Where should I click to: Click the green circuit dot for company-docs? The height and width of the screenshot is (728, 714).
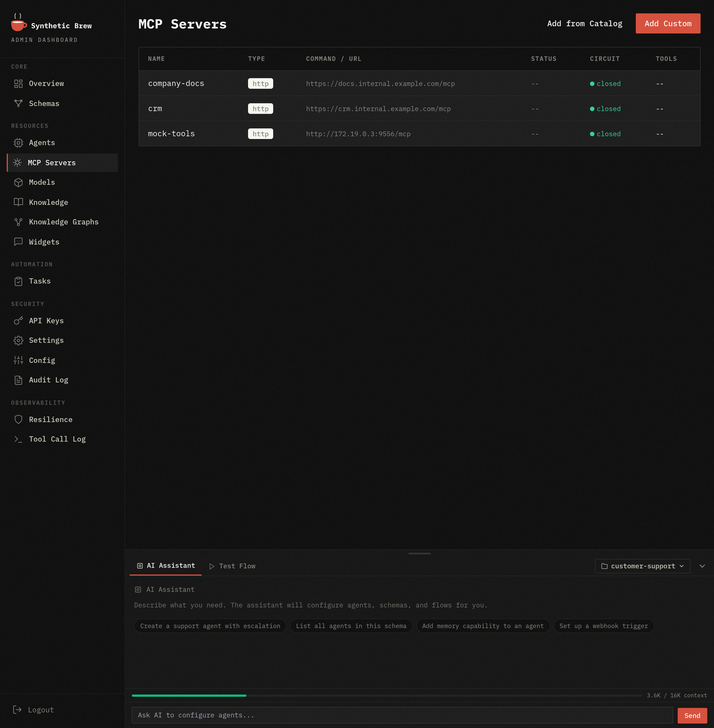(x=592, y=84)
